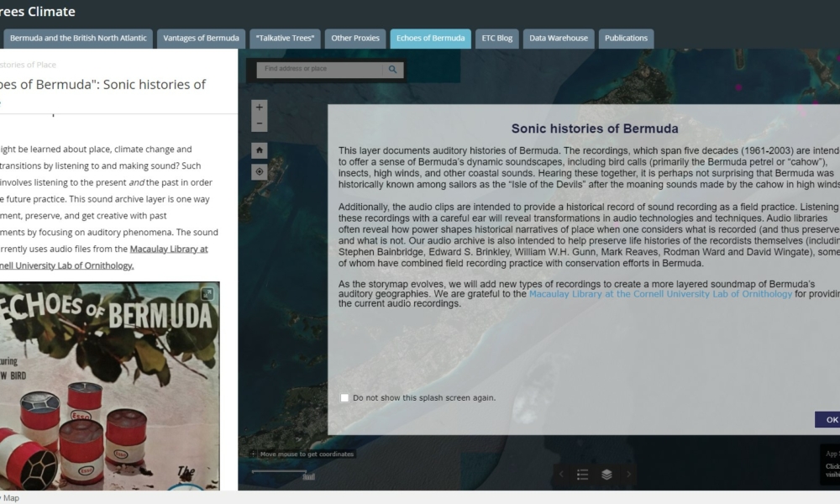The height and width of the screenshot is (504, 840).
Task: Open the ETC Blog tab
Action: click(496, 39)
